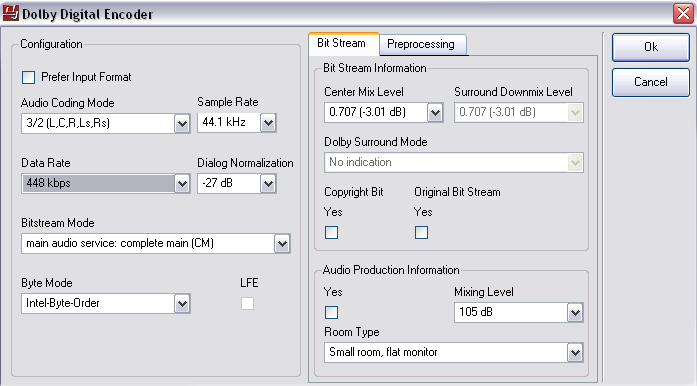The image size is (697, 386).
Task: Open the Room Type dropdown arrow
Action: pyautogui.click(x=575, y=353)
